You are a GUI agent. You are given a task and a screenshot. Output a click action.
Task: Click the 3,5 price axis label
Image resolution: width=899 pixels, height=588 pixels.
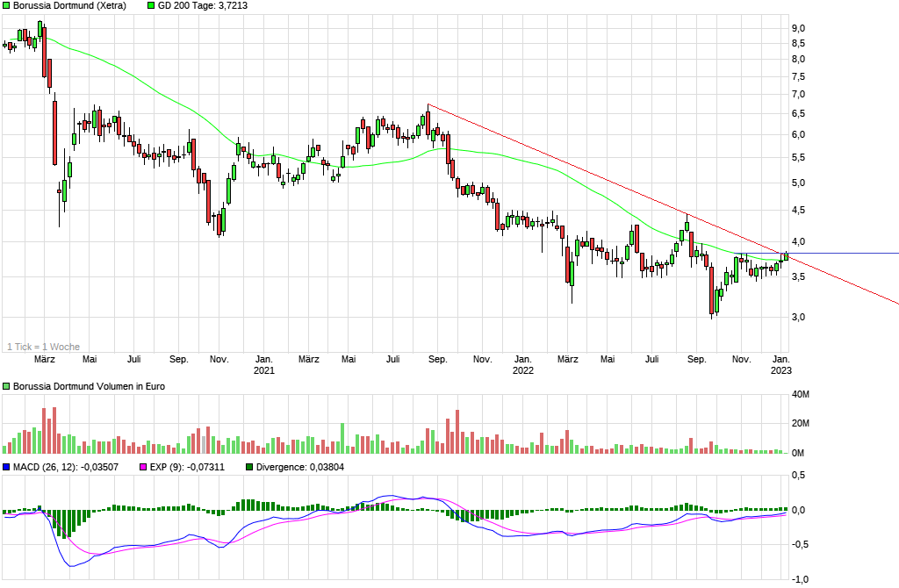pos(798,276)
